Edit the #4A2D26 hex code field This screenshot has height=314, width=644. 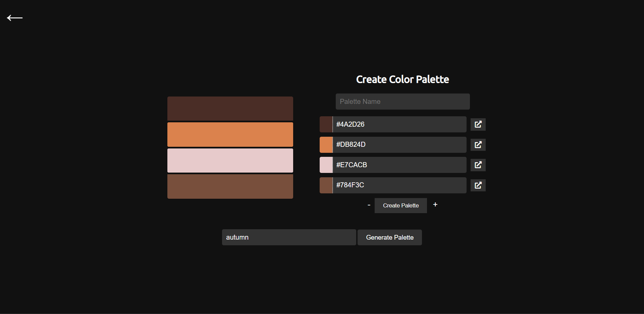point(399,124)
